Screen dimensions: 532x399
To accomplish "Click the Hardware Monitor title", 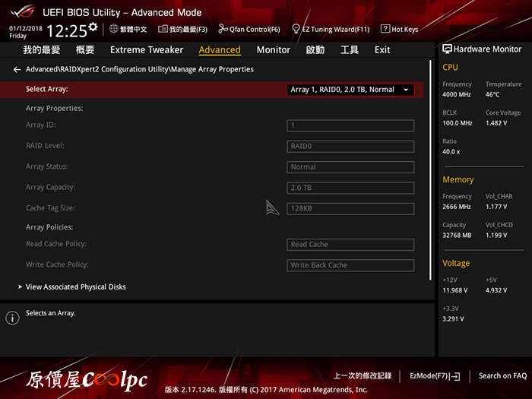I will tap(487, 49).
